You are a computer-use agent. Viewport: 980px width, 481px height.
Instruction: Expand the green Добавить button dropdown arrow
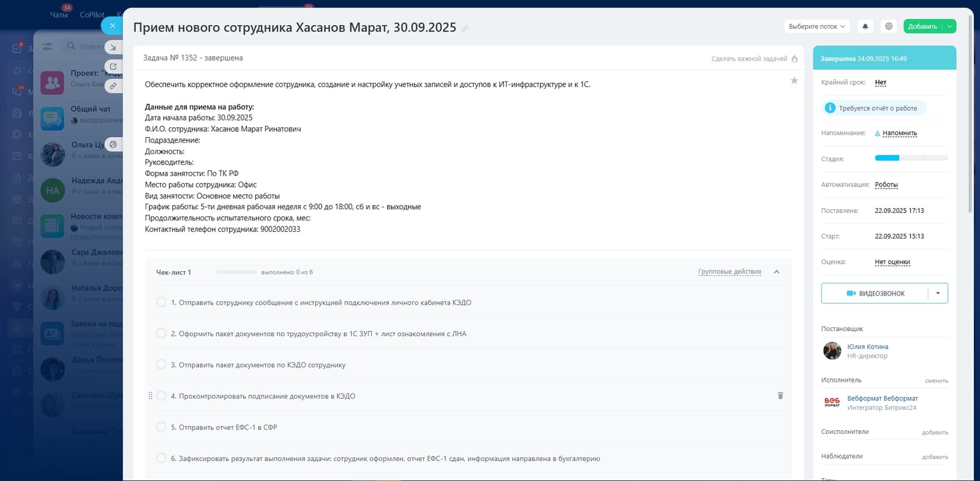[x=949, y=26]
